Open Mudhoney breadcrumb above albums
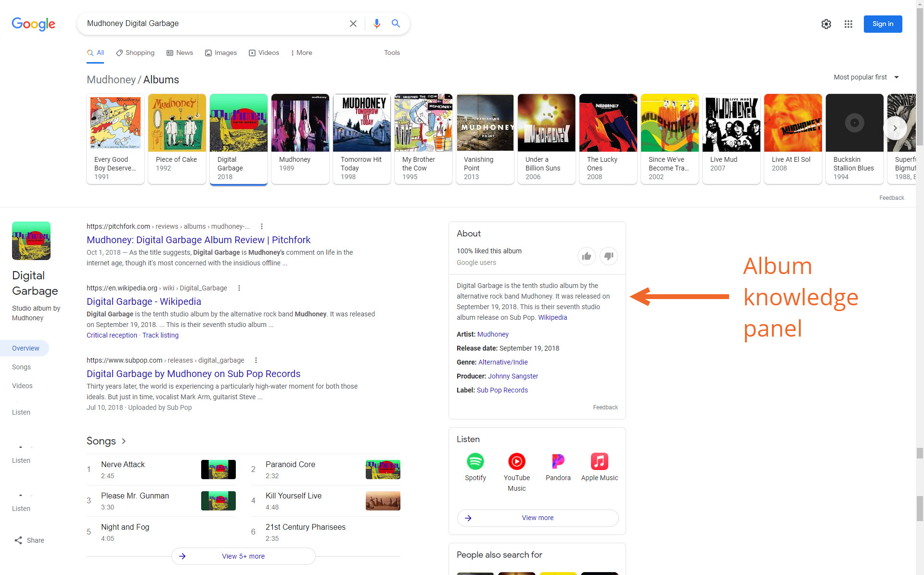The width and height of the screenshot is (924, 575). click(111, 80)
